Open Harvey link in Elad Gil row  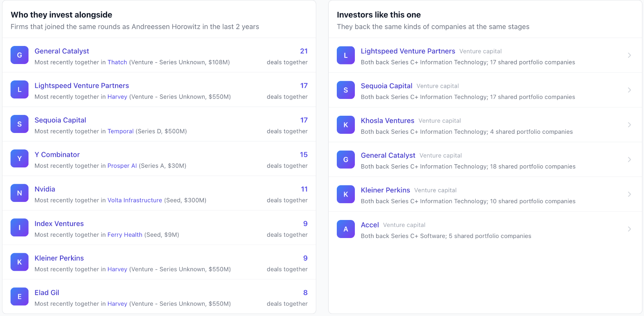[117, 304]
